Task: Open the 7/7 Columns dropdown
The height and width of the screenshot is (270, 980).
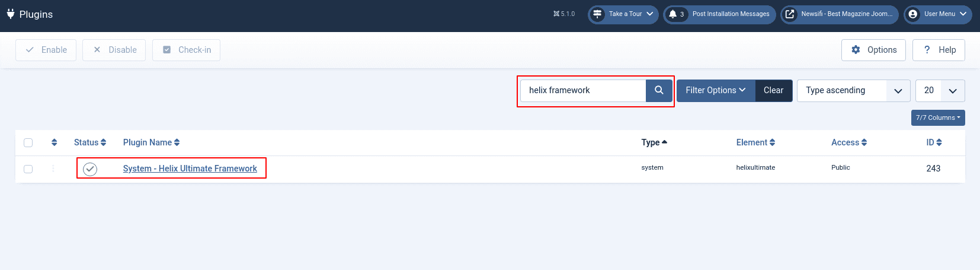Action: pos(937,117)
